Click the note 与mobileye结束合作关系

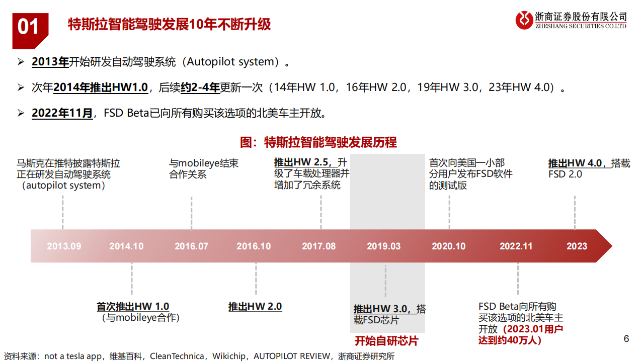click(x=204, y=169)
